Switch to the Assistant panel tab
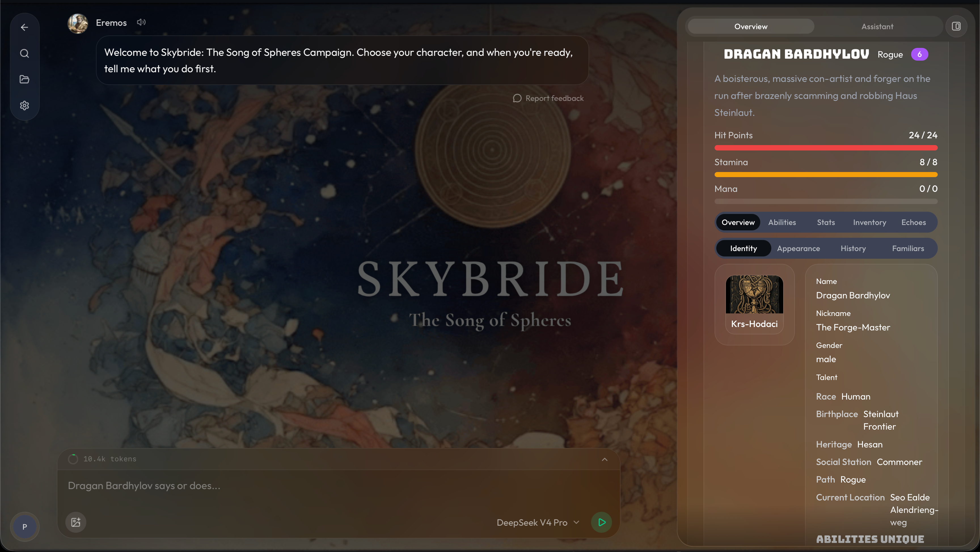 [877, 26]
